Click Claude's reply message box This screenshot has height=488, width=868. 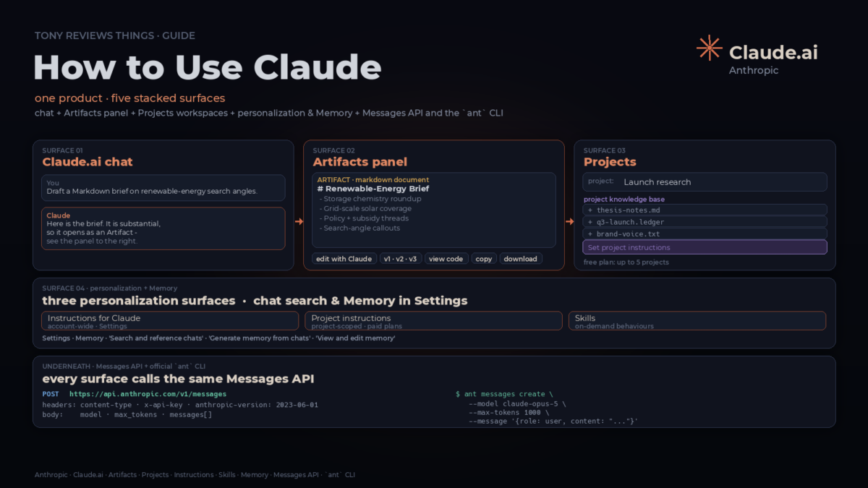(x=163, y=228)
